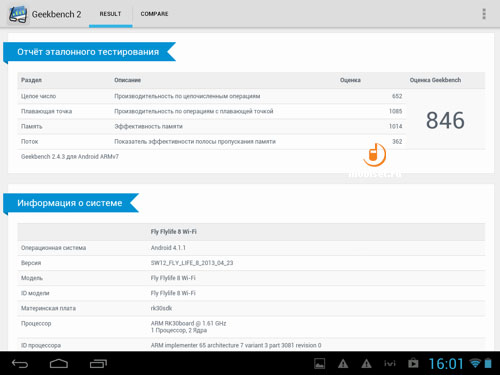The width and height of the screenshot is (500, 375).
Task: Tap the memory score value 1014
Action: pos(396,126)
